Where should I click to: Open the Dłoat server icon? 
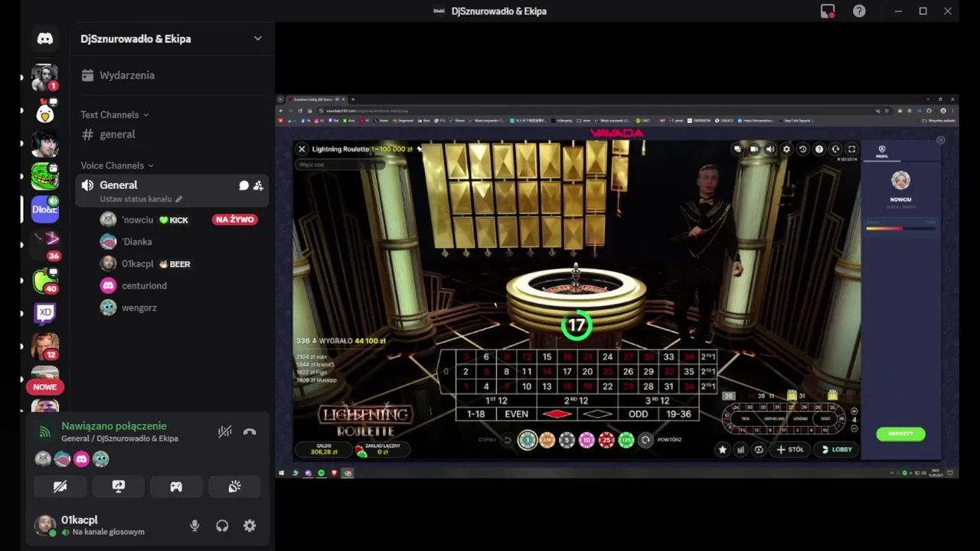pos(45,209)
